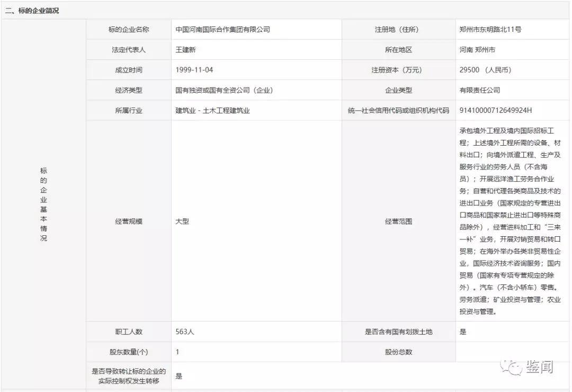Click company name 中国河南国际合作集团有限公司

[222, 29]
